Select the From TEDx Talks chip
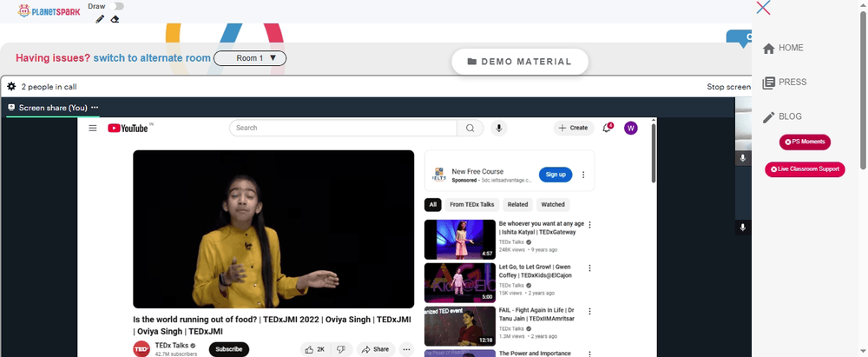Screen dimensions: 868x357 [471, 204]
